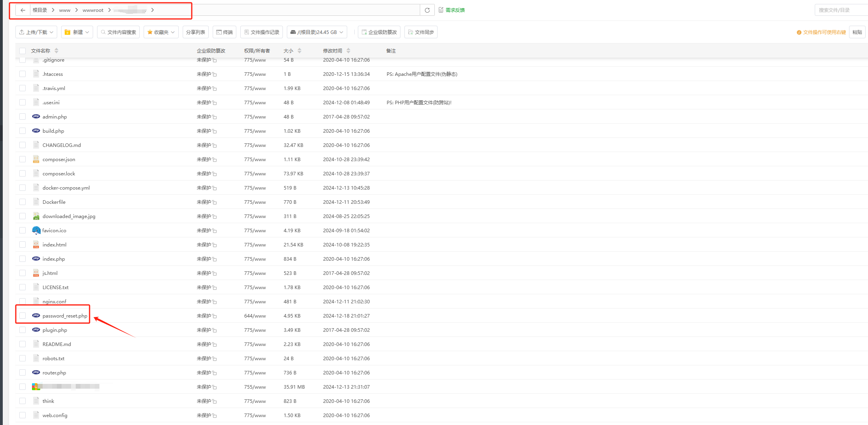Screen dimensions: 868x425
Task: Click 文件内容搜索 button
Action: [x=118, y=32]
